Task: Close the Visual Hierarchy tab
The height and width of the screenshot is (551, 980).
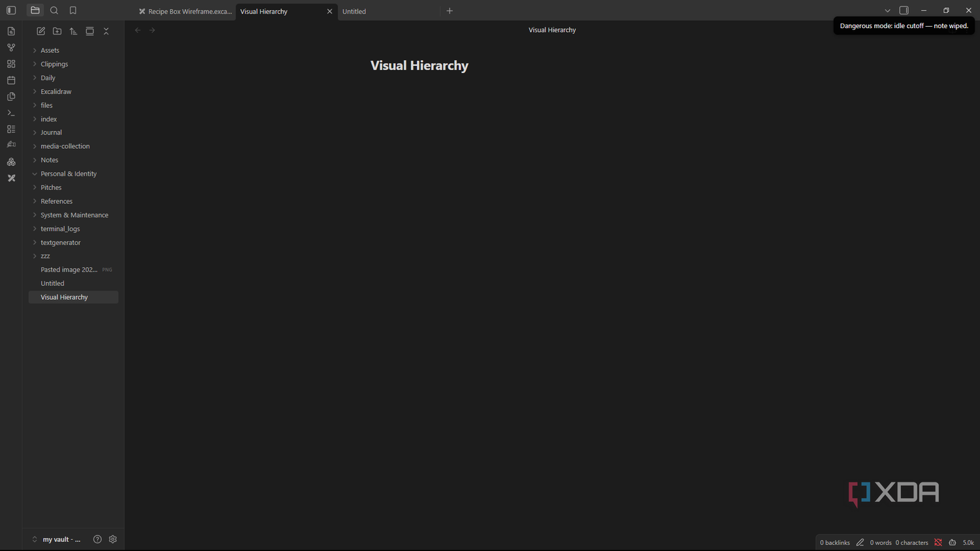Action: [329, 11]
